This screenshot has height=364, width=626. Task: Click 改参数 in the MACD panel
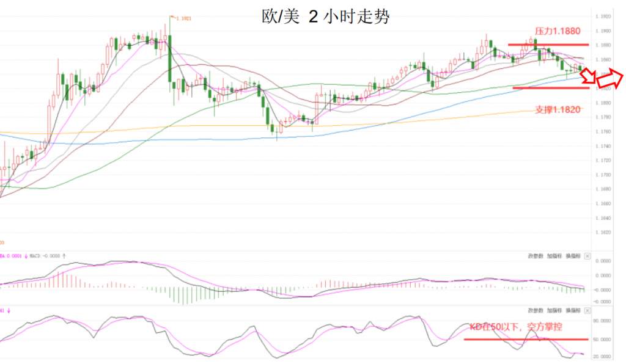point(536,256)
